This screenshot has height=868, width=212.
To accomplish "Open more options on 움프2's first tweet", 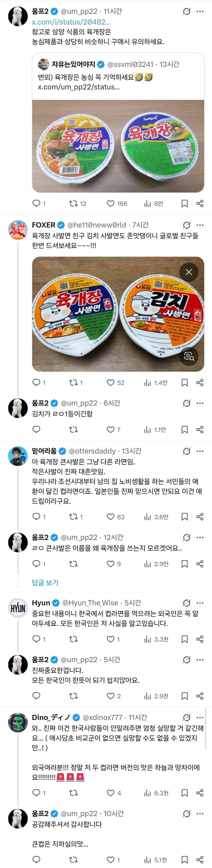I will click(200, 11).
